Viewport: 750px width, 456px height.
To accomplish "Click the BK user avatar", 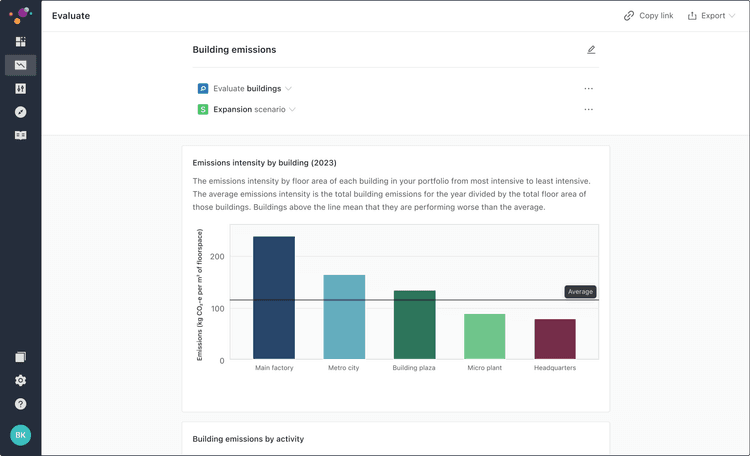I will click(20, 435).
